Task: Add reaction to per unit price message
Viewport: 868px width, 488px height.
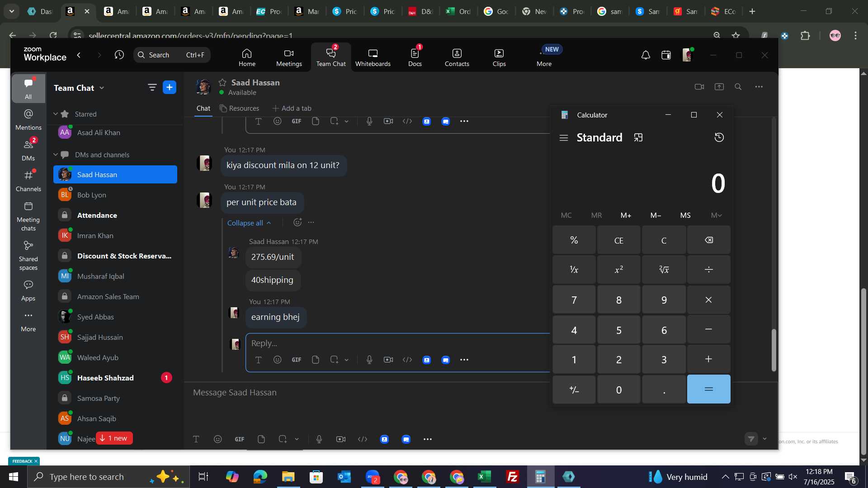Action: tap(297, 222)
